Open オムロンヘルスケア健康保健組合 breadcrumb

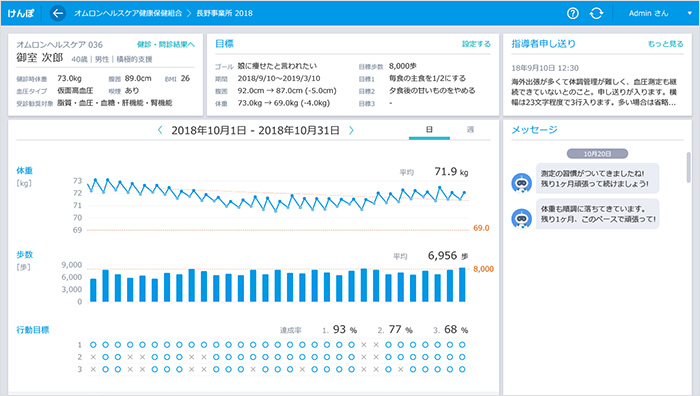pyautogui.click(x=128, y=13)
